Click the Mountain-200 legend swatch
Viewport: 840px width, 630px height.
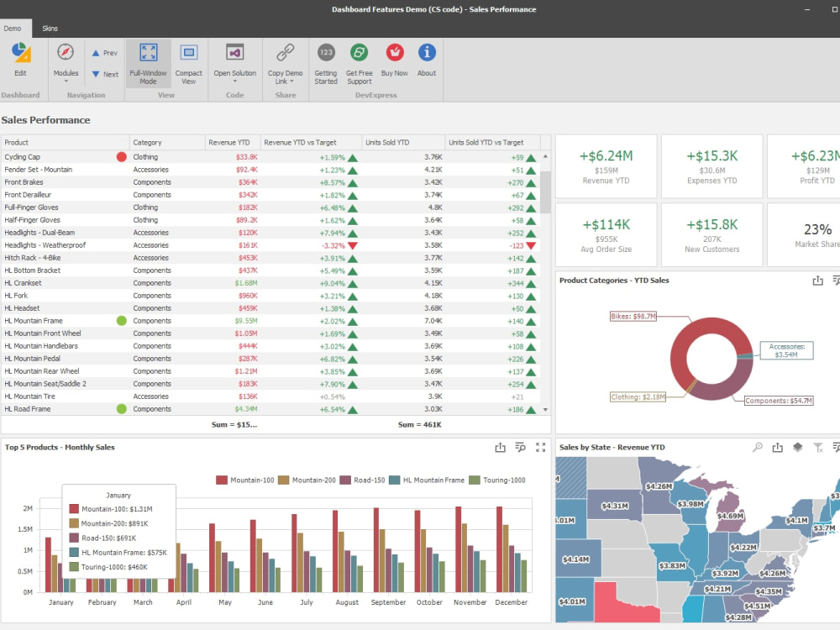pos(284,480)
